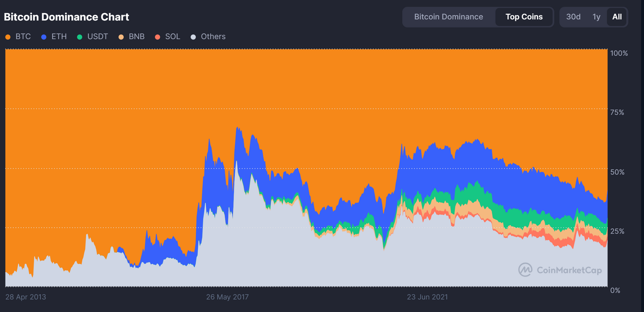Image resolution: width=644 pixels, height=312 pixels.
Task: Click the Bitcoin Dominance Chart title
Action: click(x=66, y=17)
